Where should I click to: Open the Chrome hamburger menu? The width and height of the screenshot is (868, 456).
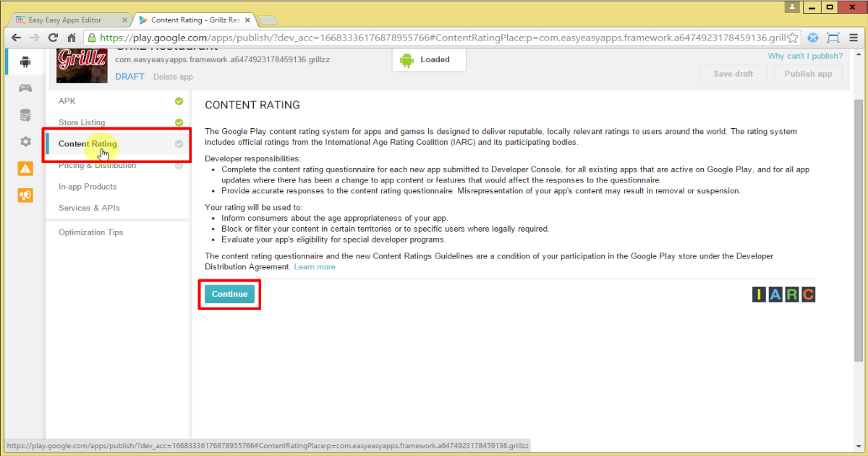click(854, 37)
